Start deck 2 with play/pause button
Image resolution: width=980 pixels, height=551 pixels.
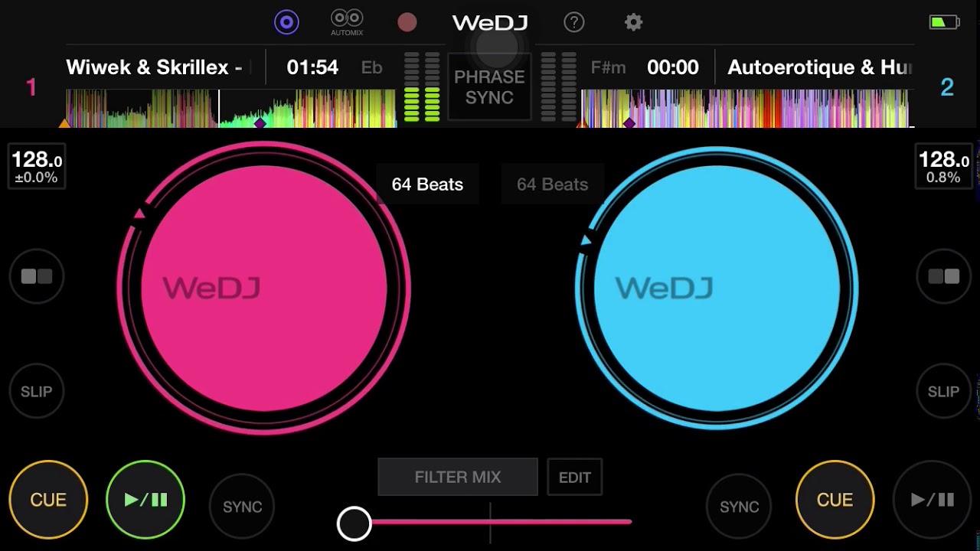coord(933,500)
